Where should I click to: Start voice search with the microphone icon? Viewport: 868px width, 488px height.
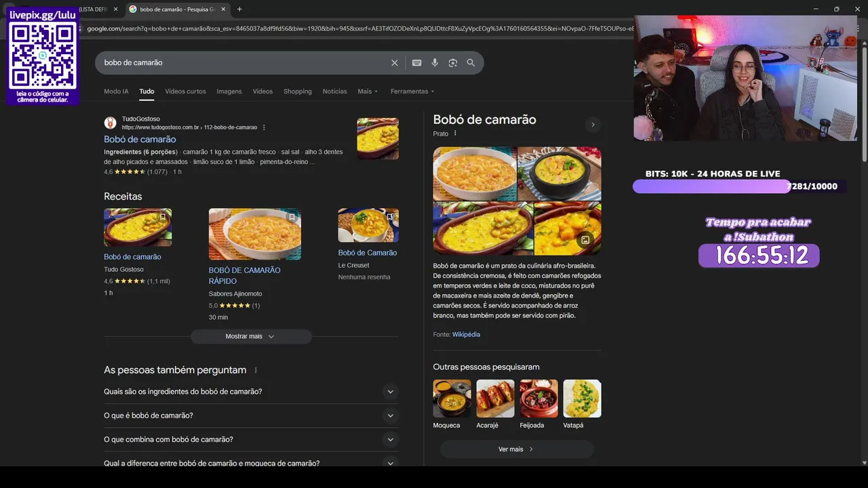pyautogui.click(x=435, y=62)
